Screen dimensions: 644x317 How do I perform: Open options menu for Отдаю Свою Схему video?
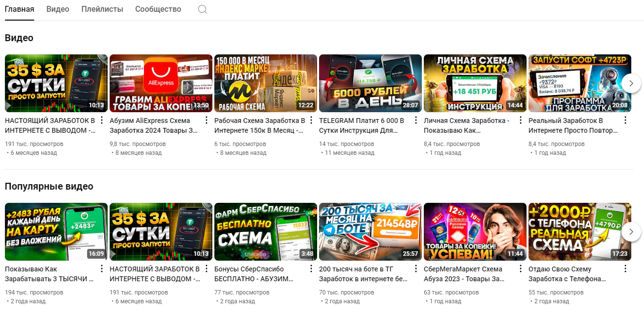(x=625, y=269)
